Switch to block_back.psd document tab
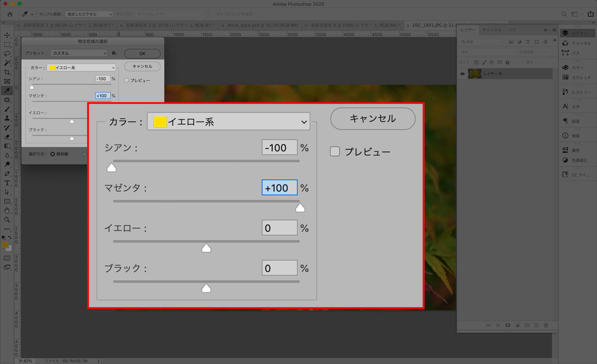 click(262, 25)
